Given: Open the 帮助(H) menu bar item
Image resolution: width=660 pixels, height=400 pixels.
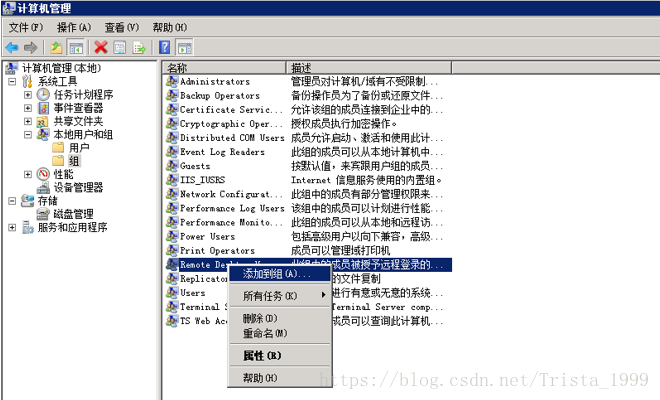Looking at the screenshot, I should 170,28.
